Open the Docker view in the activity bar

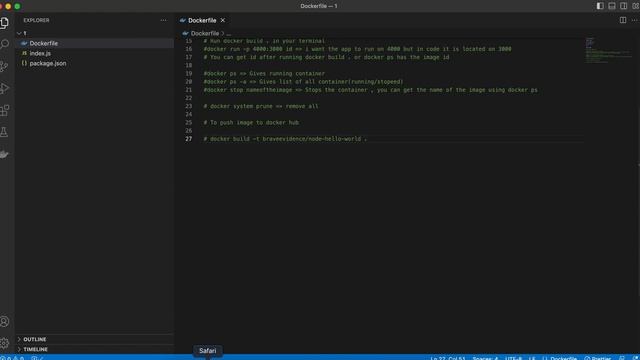[x=4, y=154]
